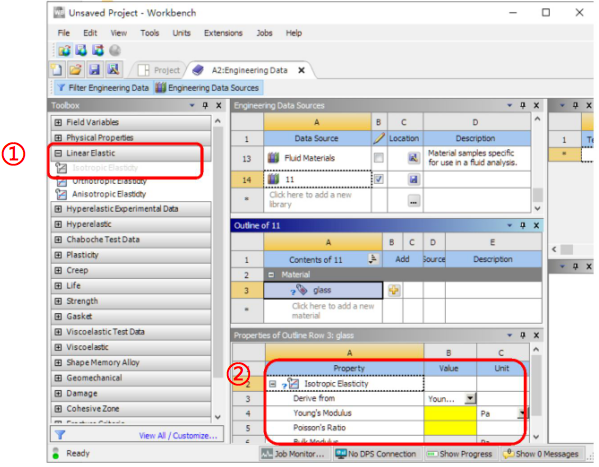
Task: Expand the Hyperelastic toolbox category
Action: coord(58,224)
